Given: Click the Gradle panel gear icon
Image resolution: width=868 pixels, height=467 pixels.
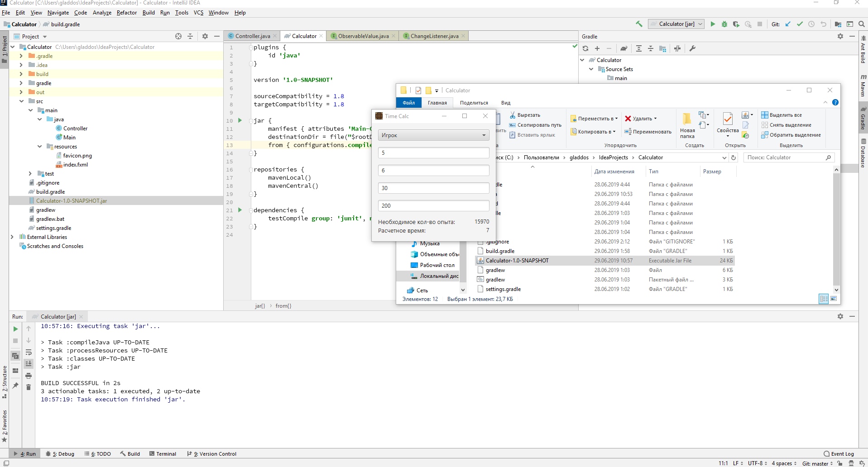Looking at the screenshot, I should point(840,36).
